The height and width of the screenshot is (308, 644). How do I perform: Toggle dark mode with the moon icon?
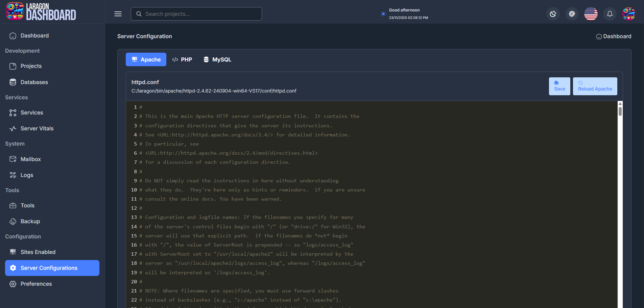click(x=553, y=14)
